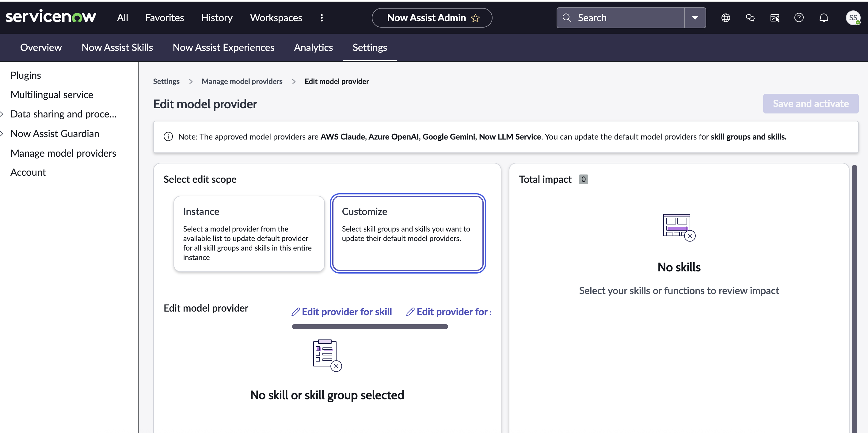The height and width of the screenshot is (433, 868).
Task: Click the horizontal scrollbar under Edit provider buttons
Action: point(370,326)
